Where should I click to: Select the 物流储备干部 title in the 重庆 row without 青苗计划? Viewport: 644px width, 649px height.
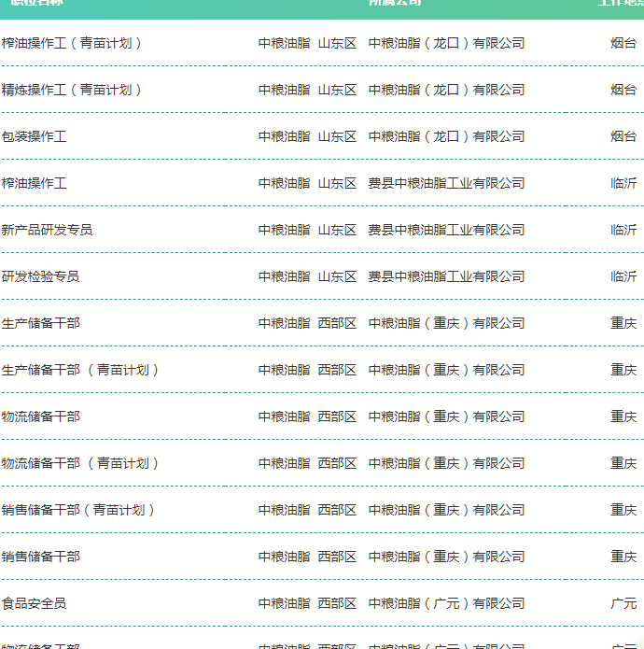click(40, 416)
